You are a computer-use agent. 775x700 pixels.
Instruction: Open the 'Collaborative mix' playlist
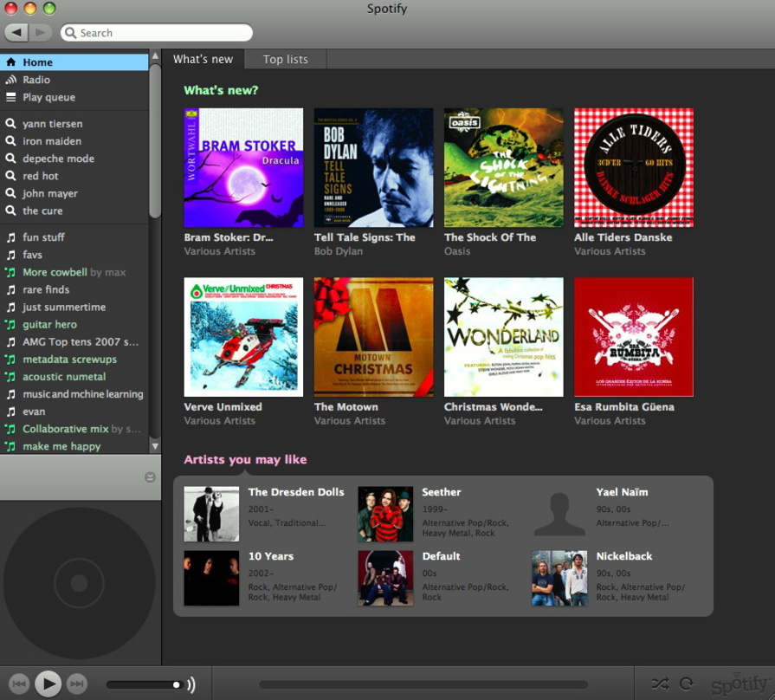point(74,429)
